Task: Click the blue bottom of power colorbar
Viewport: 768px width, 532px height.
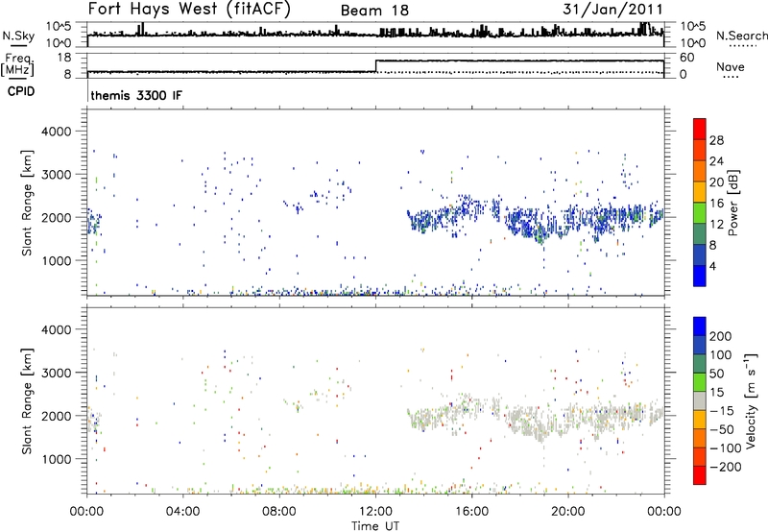Action: (700, 276)
